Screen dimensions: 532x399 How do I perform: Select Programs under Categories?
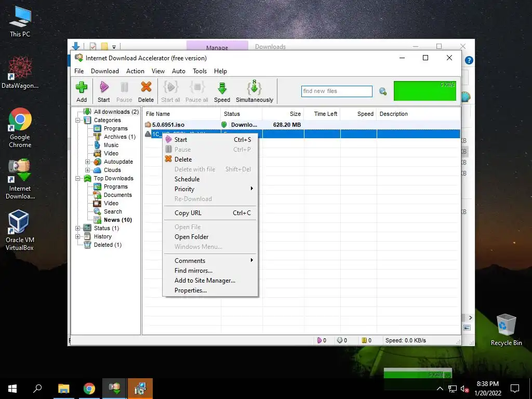116,128
